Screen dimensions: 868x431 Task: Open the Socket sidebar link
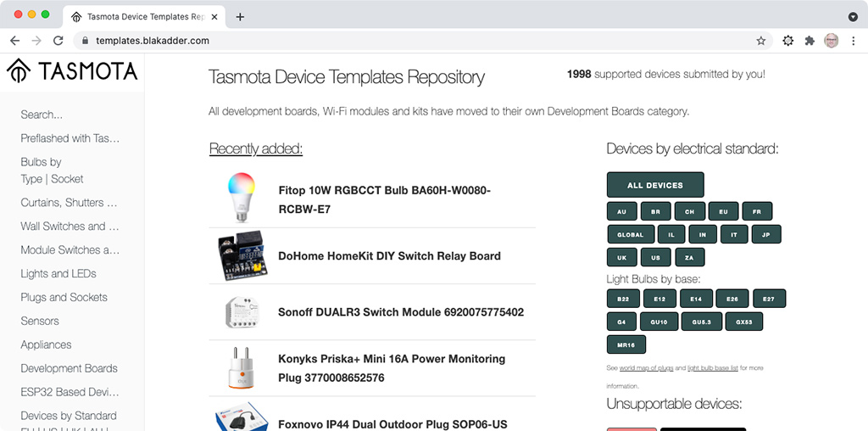67,179
